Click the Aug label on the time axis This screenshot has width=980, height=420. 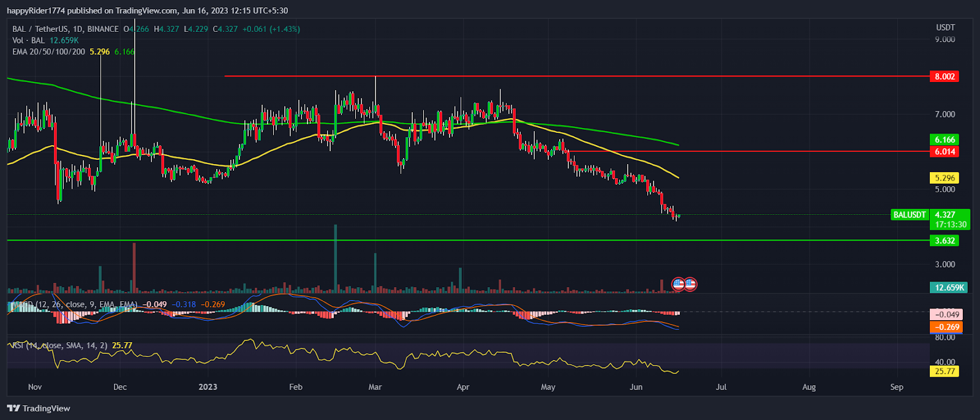click(809, 387)
